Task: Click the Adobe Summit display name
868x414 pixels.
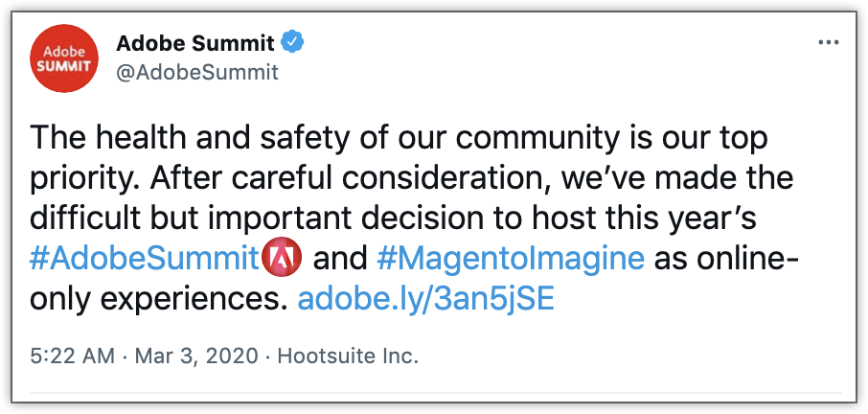Action: (194, 43)
